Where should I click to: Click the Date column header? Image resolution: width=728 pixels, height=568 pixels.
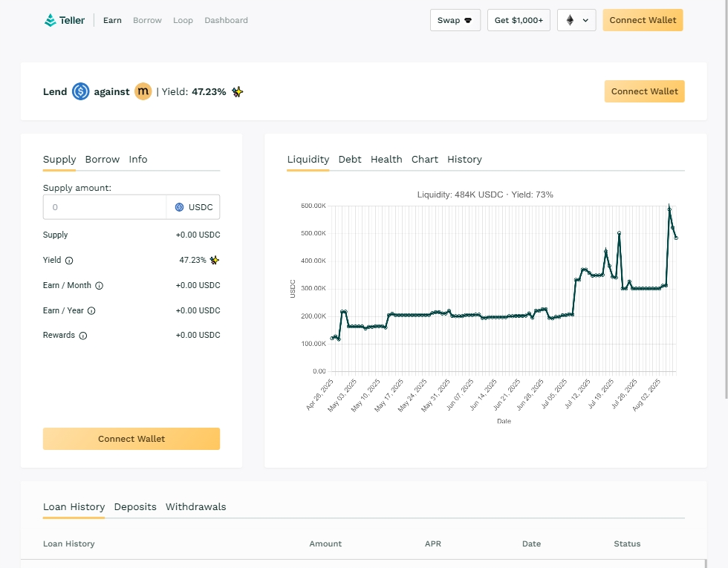click(532, 543)
